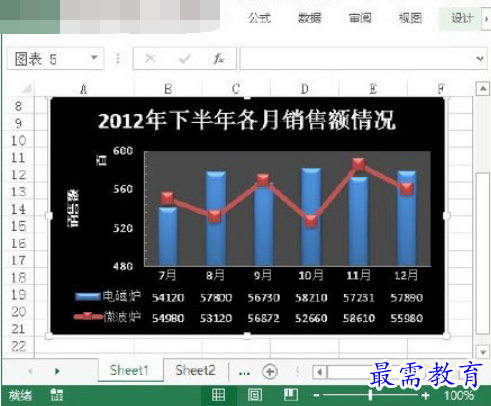Click the chart's right-middle resize handle
The height and width of the screenshot is (406, 491).
pyautogui.click(x=447, y=216)
